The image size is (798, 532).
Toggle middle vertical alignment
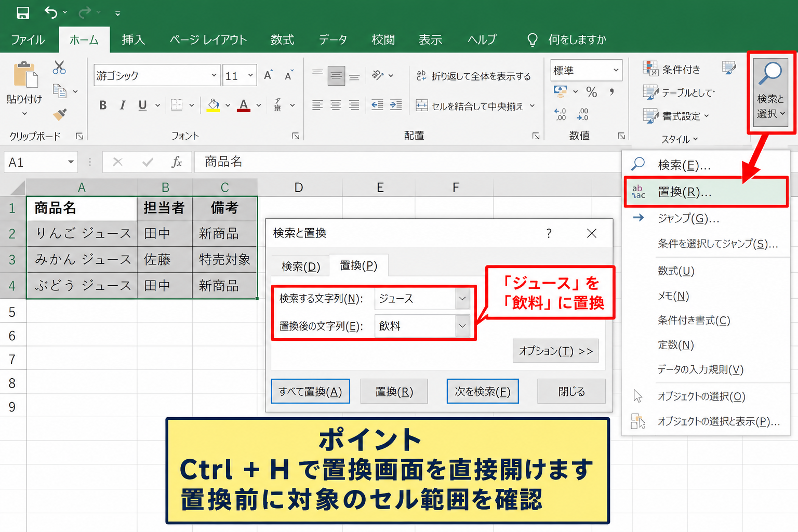(x=336, y=76)
